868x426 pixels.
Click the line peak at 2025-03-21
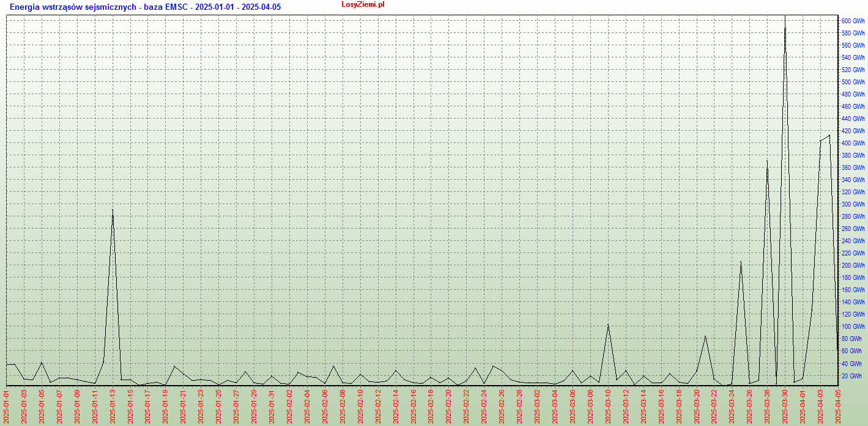point(705,336)
